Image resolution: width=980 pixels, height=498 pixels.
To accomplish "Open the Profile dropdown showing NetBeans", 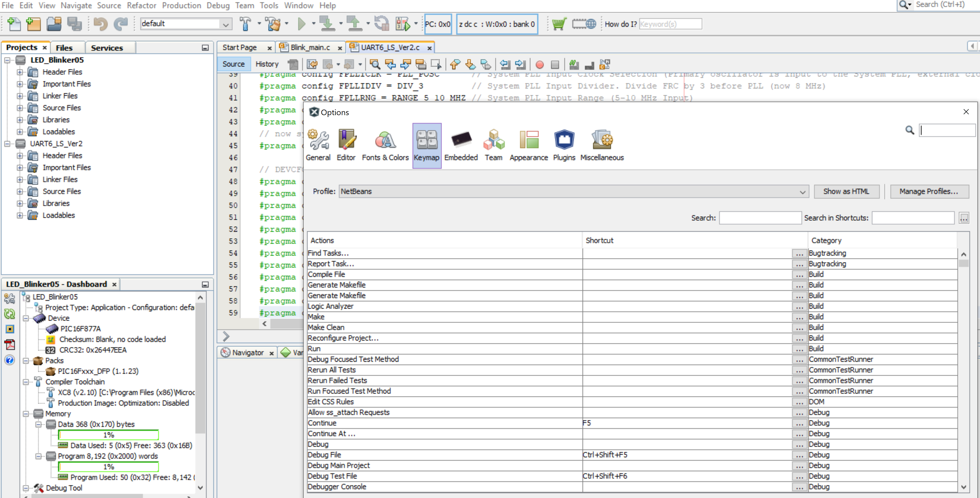I will click(574, 191).
